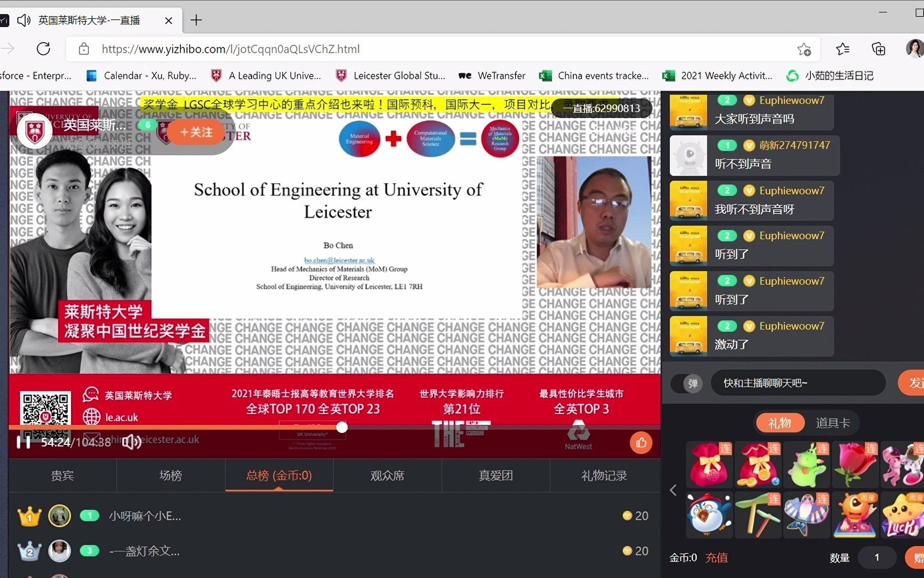Select the 礼物 gifts tab

[x=780, y=423]
